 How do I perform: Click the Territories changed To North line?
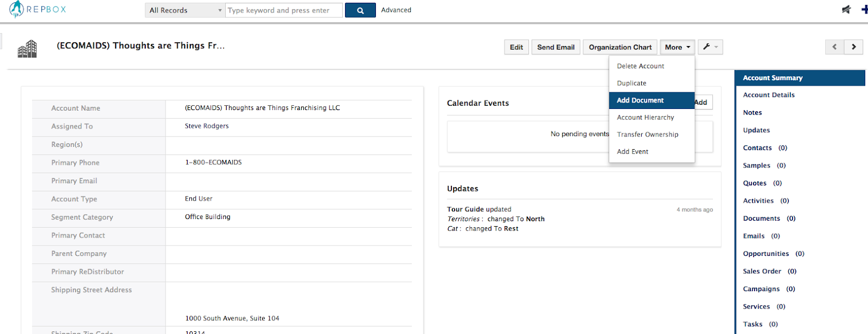pyautogui.click(x=496, y=219)
